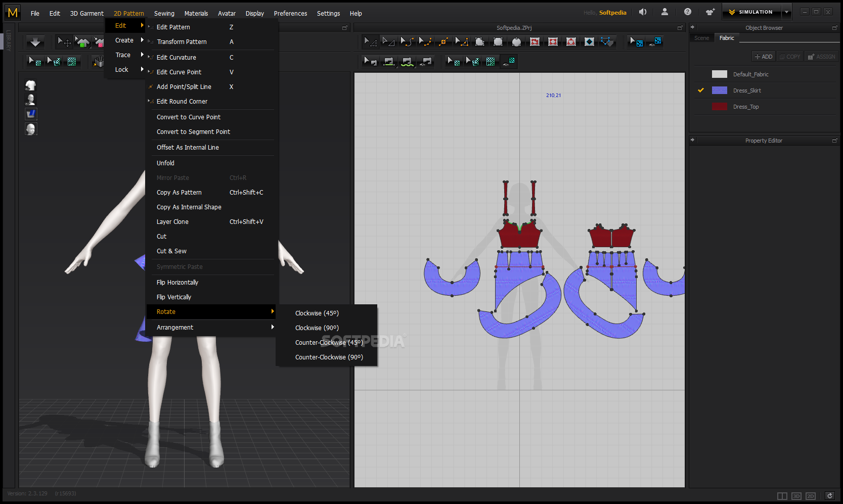Select the Rectangle pattern creation tool icon

coord(498,41)
